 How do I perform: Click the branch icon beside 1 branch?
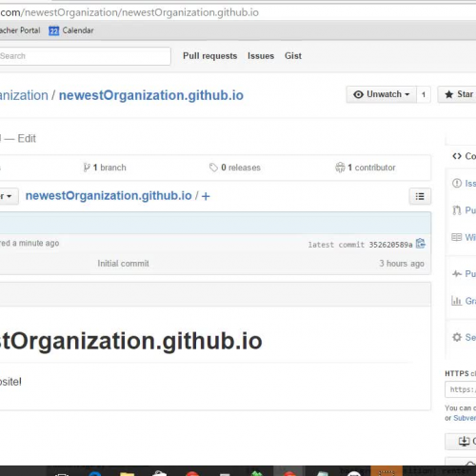[87, 168]
